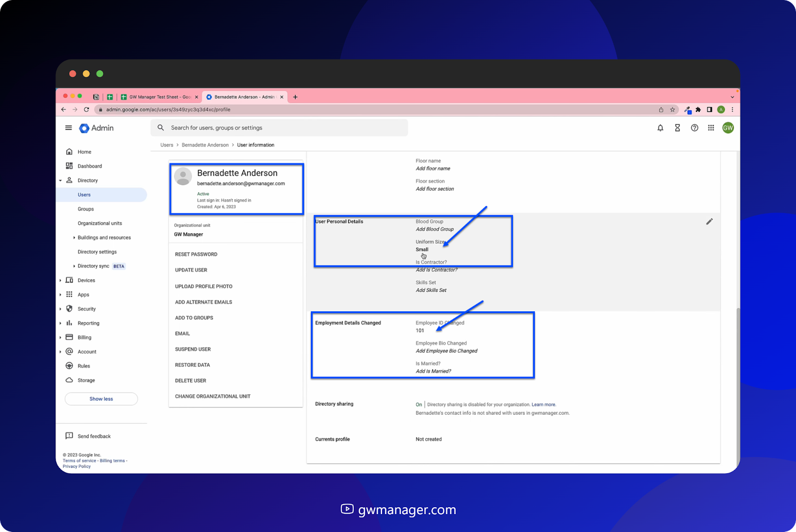Switch to GW Manager Test Sheet tab

[160, 97]
